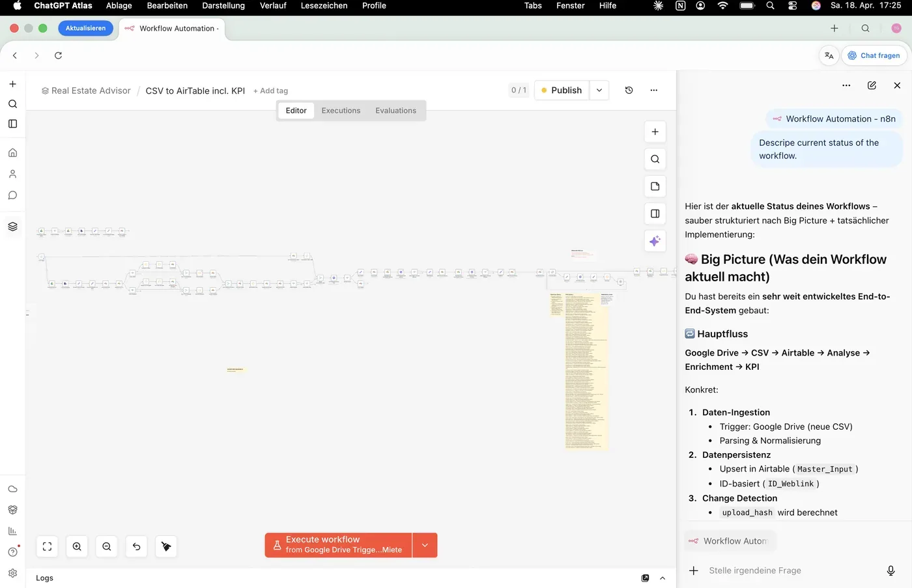Open the Personal user icon in sidebar
912x588 pixels.
click(12, 174)
